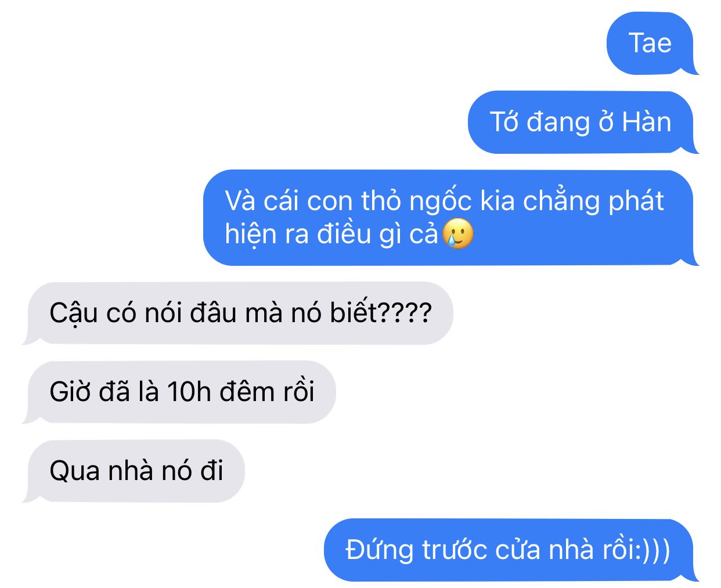Click the word "Hàn" in second message
This screenshot has width=721, height=588.
pyautogui.click(x=647, y=122)
